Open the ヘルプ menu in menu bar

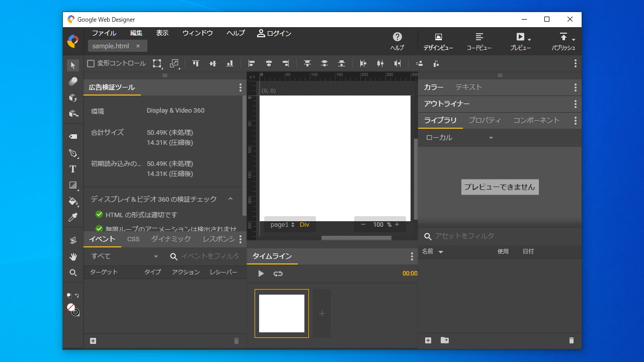point(235,33)
